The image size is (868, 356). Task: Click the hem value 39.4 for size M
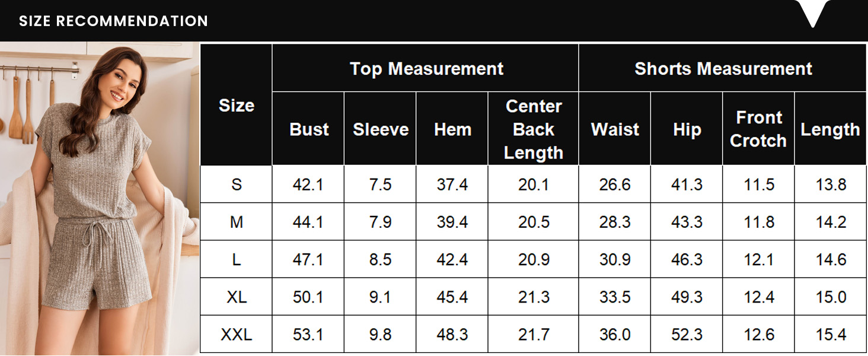[452, 222]
